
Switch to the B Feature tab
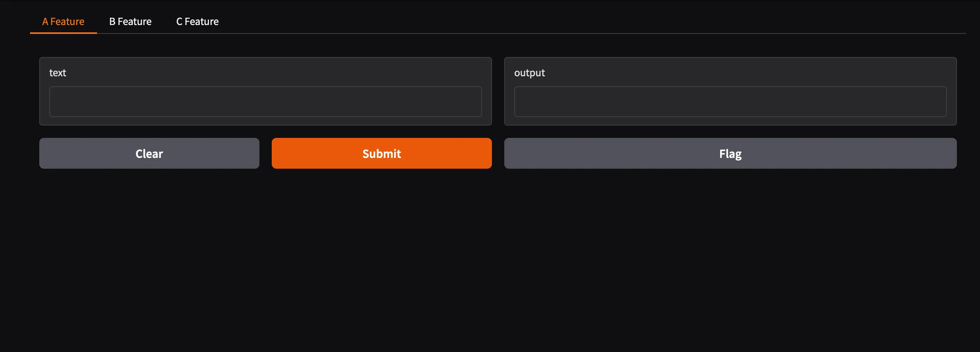click(x=130, y=22)
